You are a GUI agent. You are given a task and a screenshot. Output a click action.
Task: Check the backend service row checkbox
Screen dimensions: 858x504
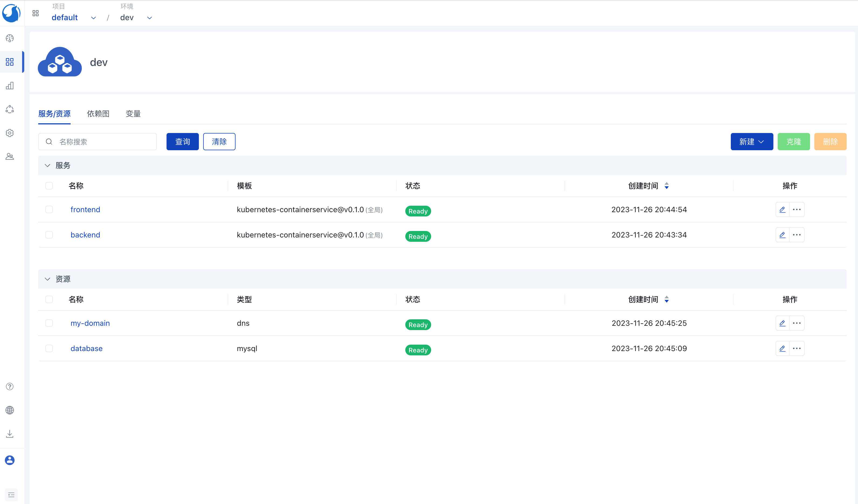coord(49,235)
